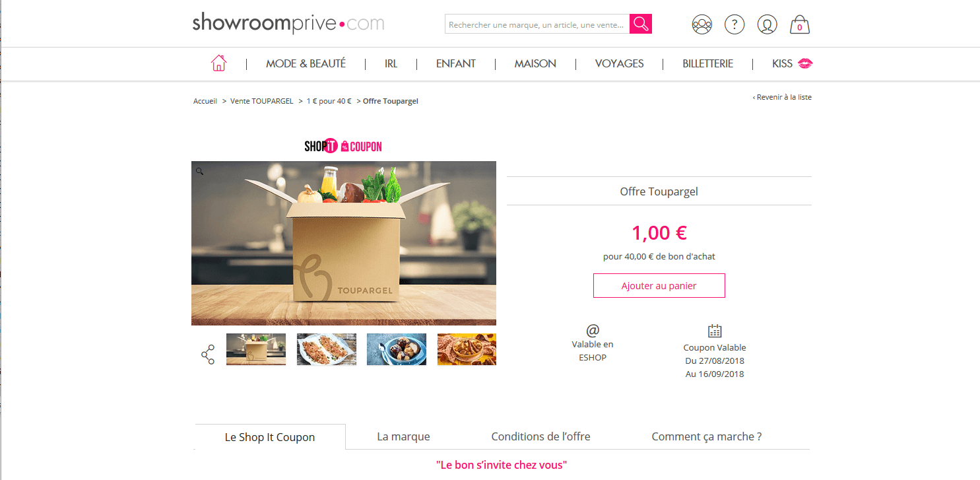
Task: Click the zoom magnifier on product image
Action: point(199,171)
